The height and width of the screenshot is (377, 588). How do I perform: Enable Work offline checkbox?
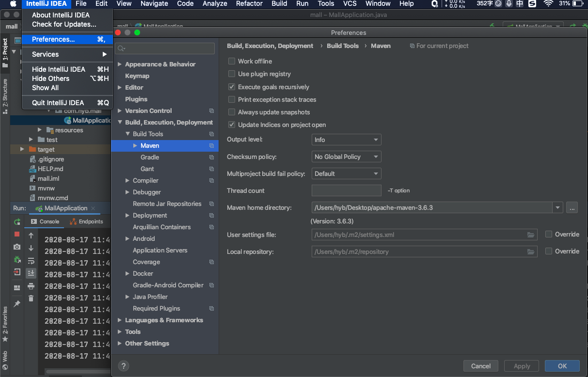pyautogui.click(x=232, y=61)
